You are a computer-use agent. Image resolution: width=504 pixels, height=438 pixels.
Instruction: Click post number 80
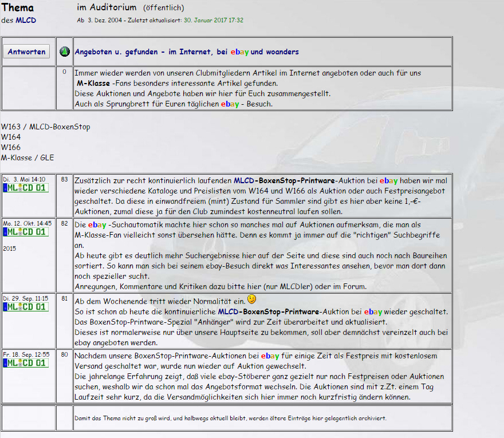pyautogui.click(x=65, y=354)
